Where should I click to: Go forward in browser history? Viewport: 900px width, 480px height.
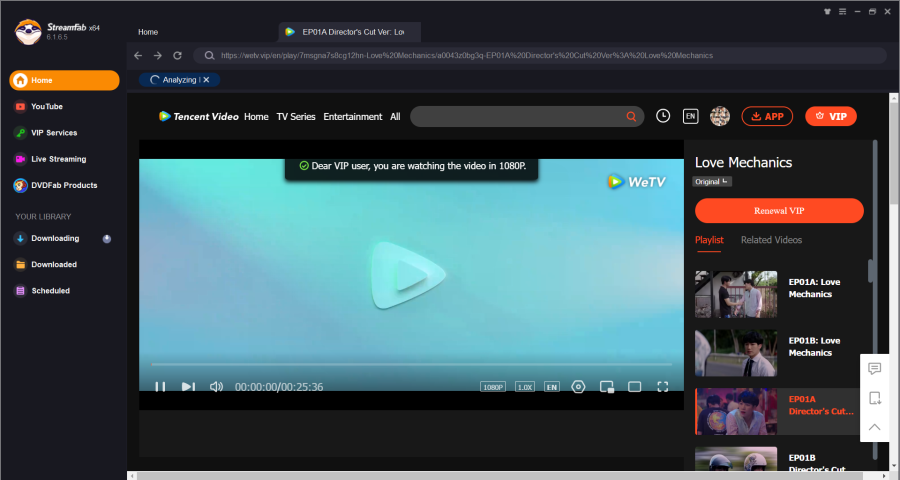pyautogui.click(x=158, y=56)
